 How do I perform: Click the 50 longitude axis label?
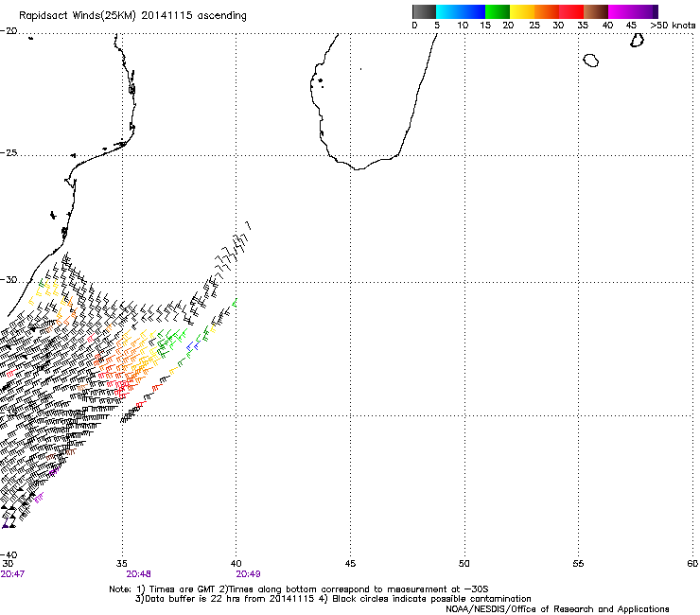[x=464, y=564]
